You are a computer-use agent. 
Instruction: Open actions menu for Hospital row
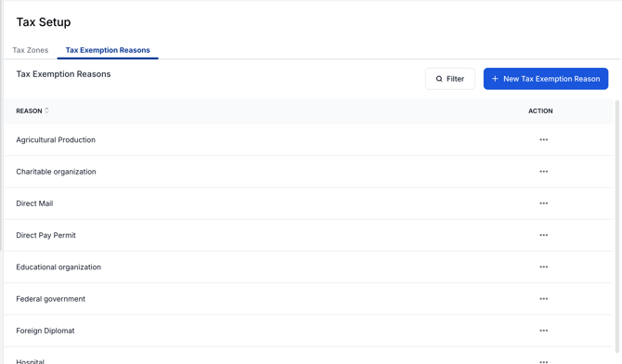coord(543,361)
